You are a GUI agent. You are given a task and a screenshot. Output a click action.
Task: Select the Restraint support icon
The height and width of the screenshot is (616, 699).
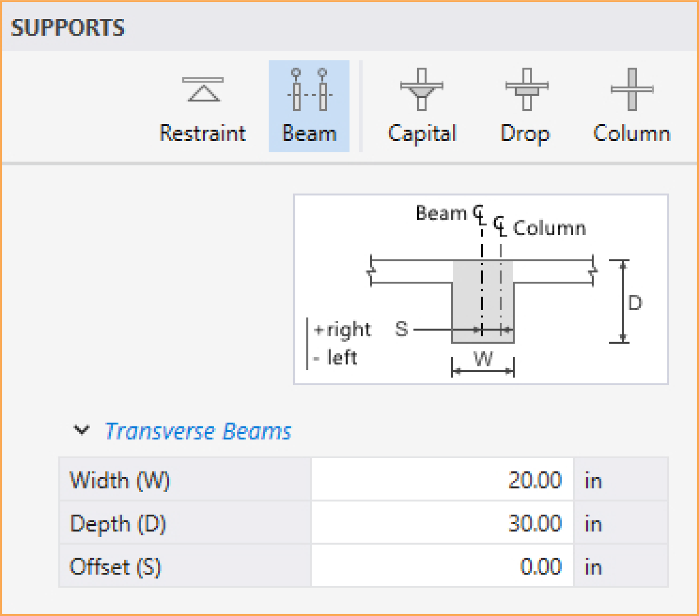(203, 89)
